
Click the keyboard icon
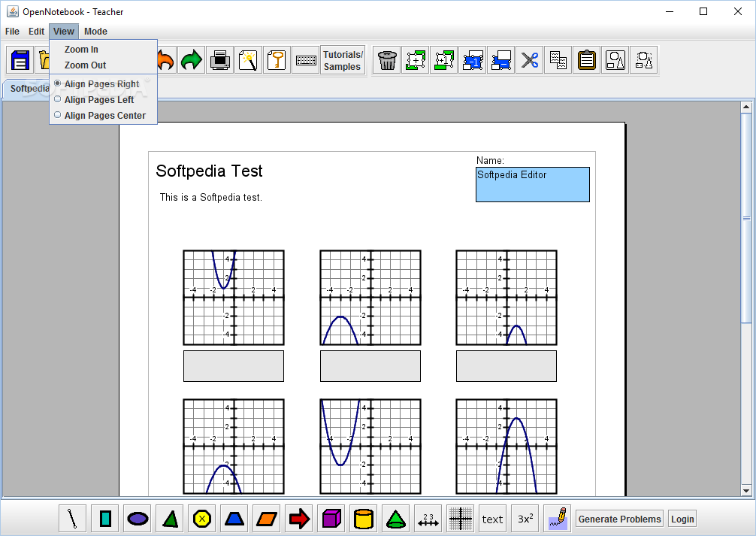click(x=306, y=60)
